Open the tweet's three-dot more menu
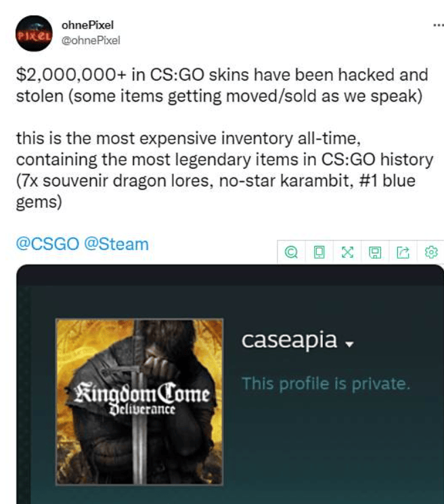The image size is (444, 504). [x=438, y=25]
